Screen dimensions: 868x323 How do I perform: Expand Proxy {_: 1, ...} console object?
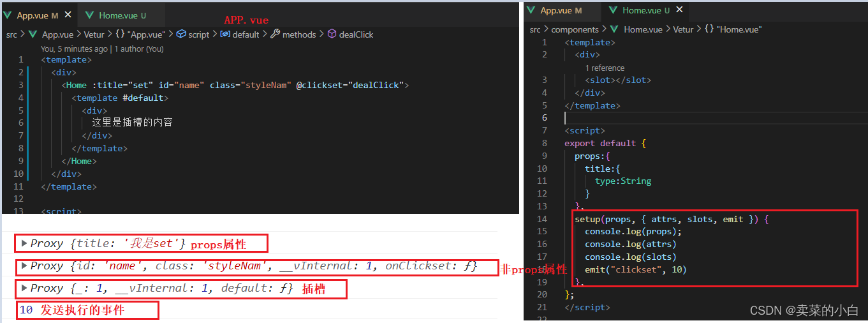[x=25, y=289]
